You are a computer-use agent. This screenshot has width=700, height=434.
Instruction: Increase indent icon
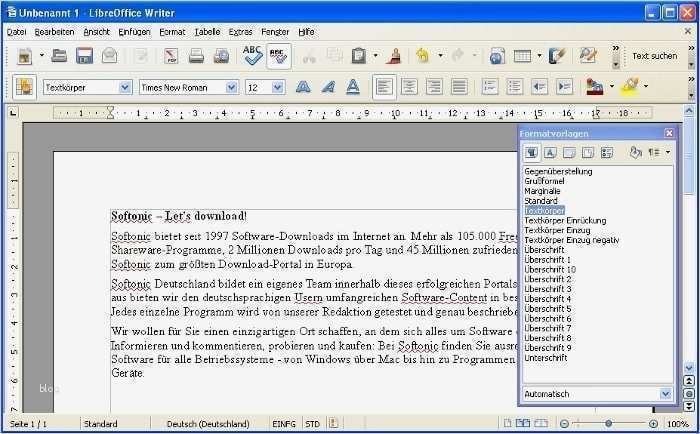tap(564, 87)
